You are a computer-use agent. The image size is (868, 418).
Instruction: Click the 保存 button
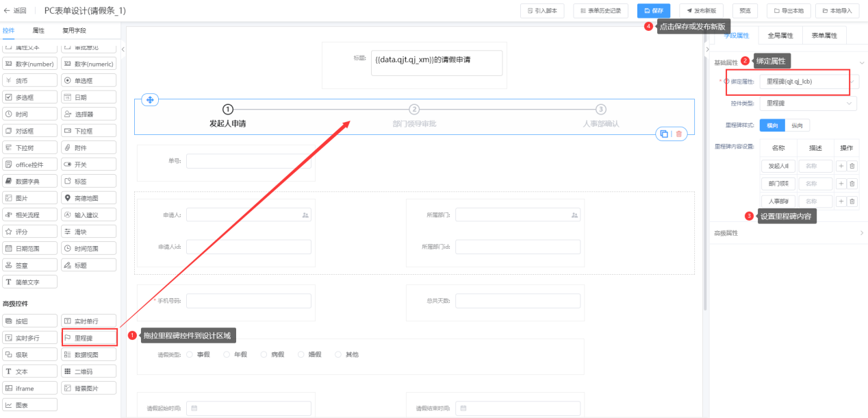(653, 11)
